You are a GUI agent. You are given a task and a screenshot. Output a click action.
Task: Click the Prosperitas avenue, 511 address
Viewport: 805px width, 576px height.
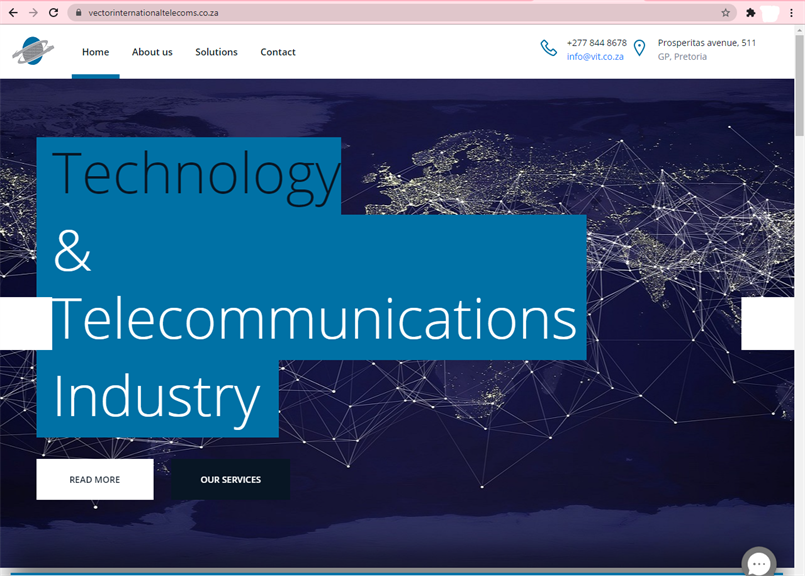(x=707, y=43)
